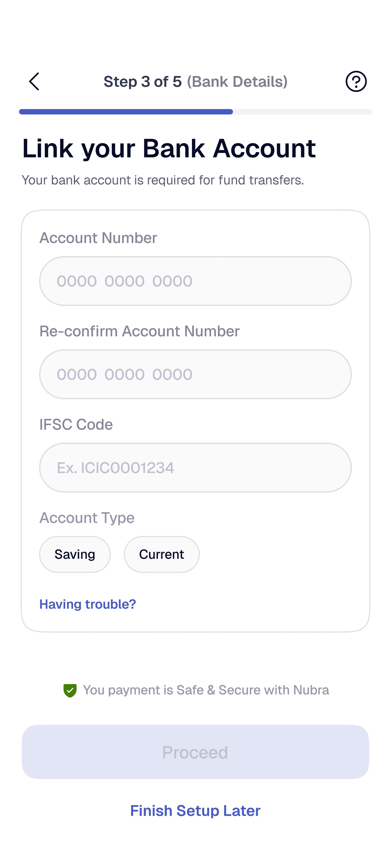Image resolution: width=391 pixels, height=868 pixels.
Task: Focus the Re-confirm Account Number field
Action: coord(195,374)
